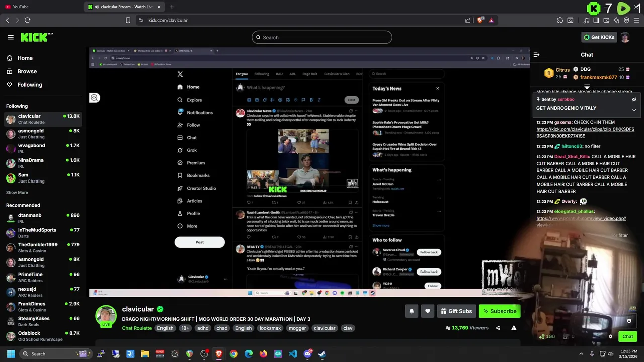Open the browser extensions puzzle icon

[x=560, y=20]
